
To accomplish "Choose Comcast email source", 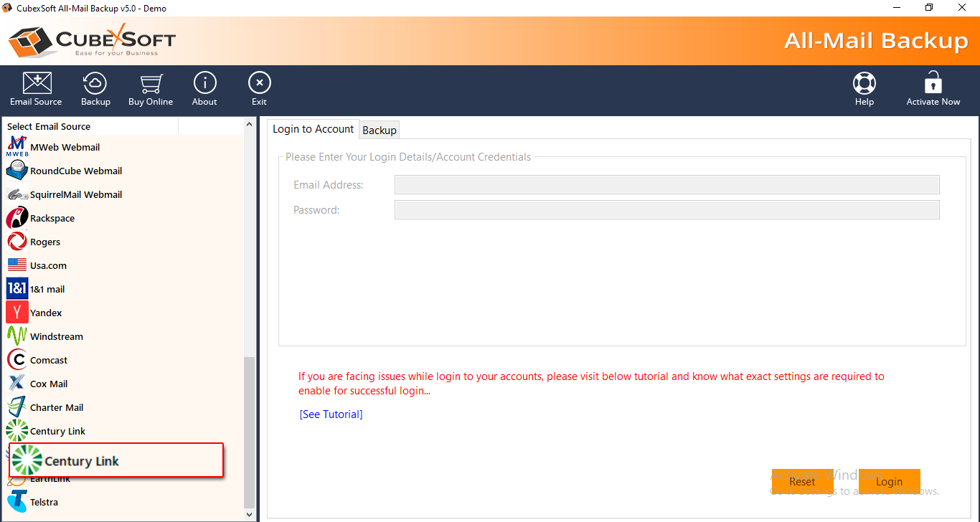I will [x=48, y=360].
